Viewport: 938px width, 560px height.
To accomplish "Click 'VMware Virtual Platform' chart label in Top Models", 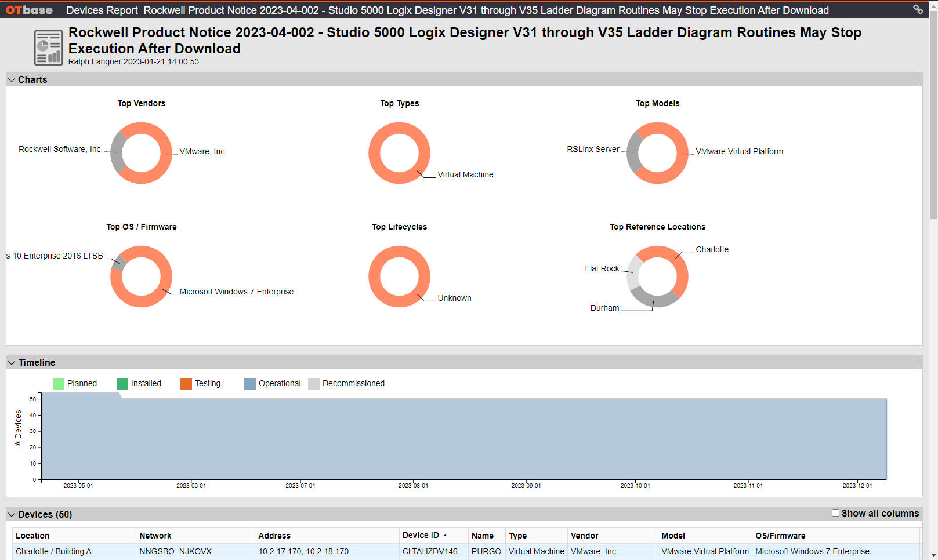I will tap(739, 151).
